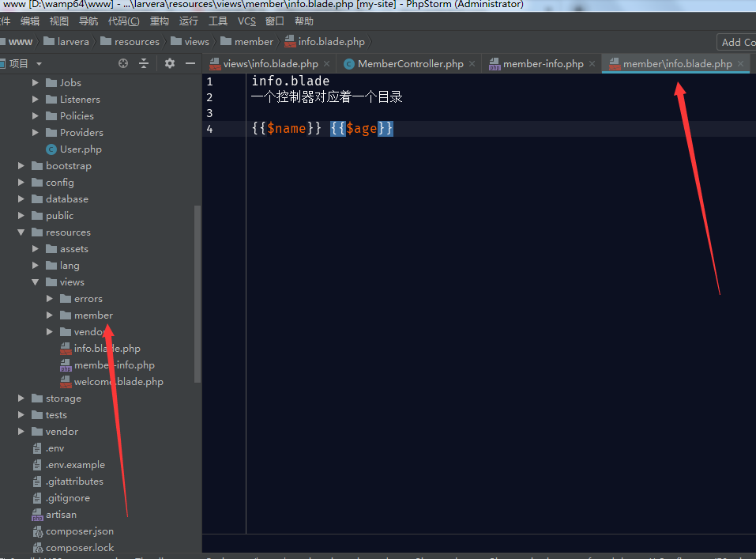Expand the member folder
This screenshot has width=756, height=559.
click(x=50, y=315)
